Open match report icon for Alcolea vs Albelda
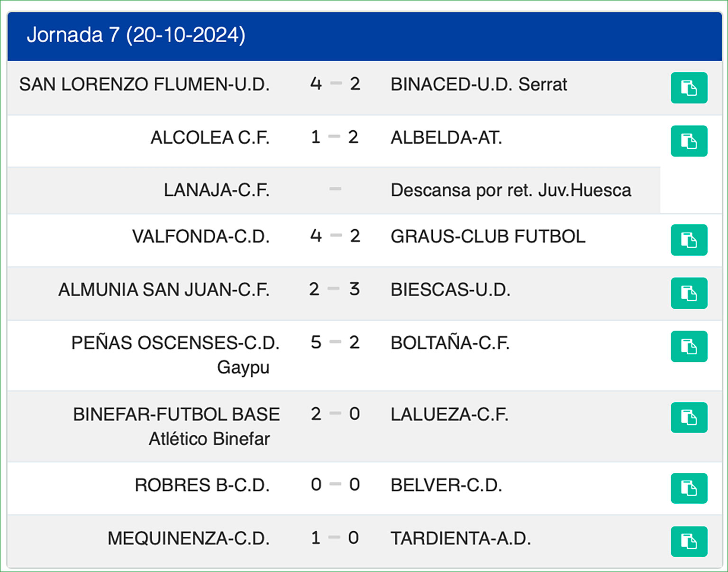728x572 pixels. 689,141
